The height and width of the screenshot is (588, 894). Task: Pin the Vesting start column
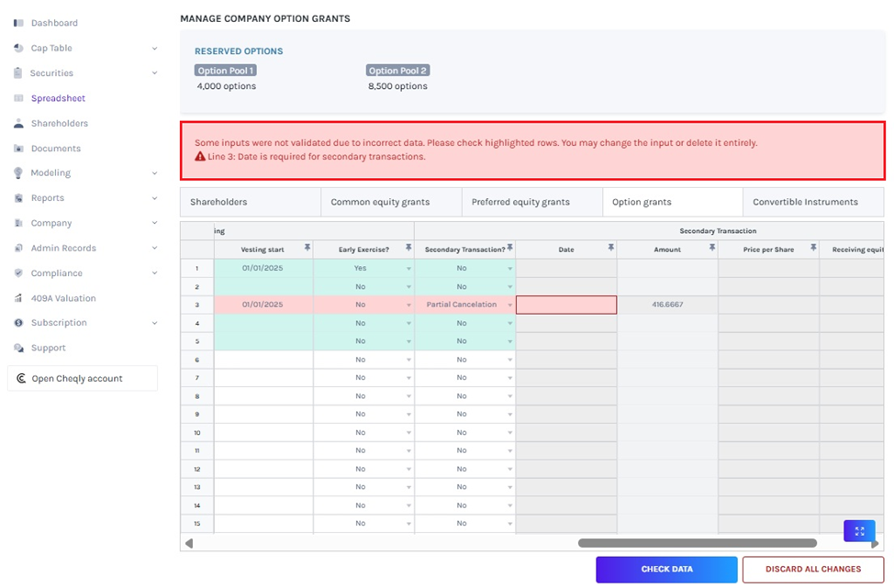coord(307,249)
